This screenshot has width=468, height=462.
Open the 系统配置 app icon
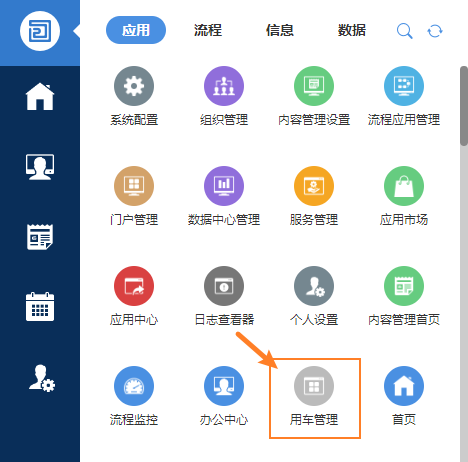pos(134,86)
